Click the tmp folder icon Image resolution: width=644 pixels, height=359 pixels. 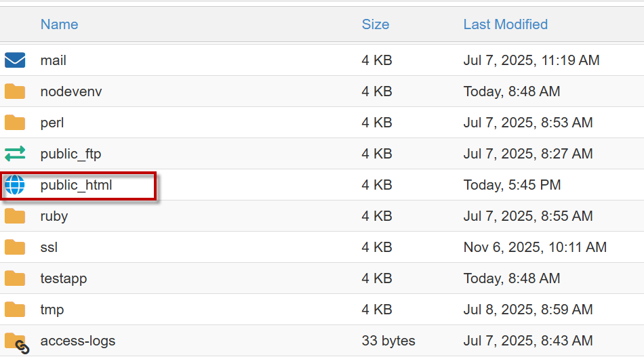15,310
